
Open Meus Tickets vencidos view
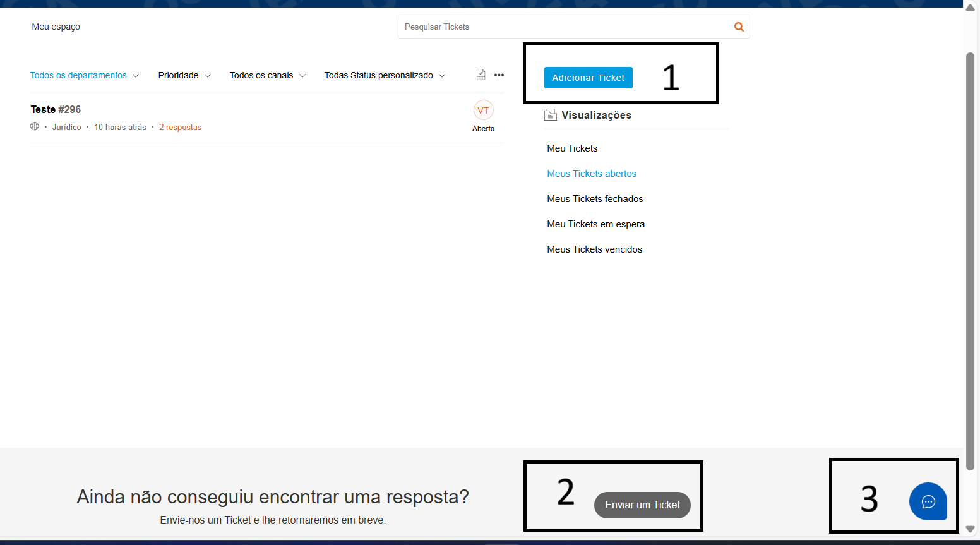point(594,249)
